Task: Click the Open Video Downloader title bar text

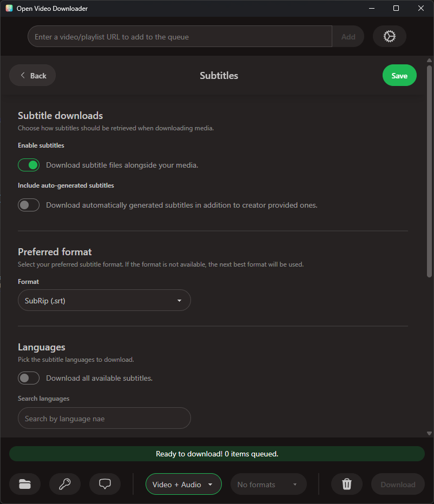Action: 52,8
